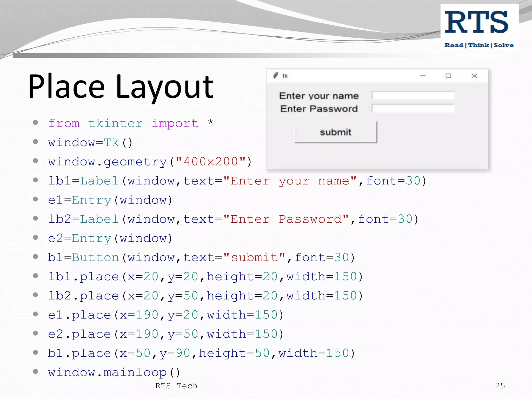Screen dimensions: 532x399
Task: Click the tk feather icon in title bar
Action: [x=276, y=76]
